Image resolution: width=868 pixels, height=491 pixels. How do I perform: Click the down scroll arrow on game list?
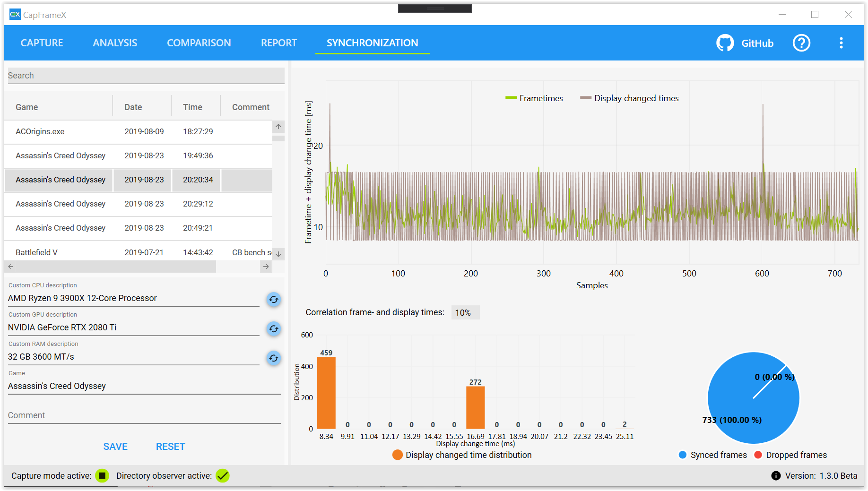coord(278,254)
